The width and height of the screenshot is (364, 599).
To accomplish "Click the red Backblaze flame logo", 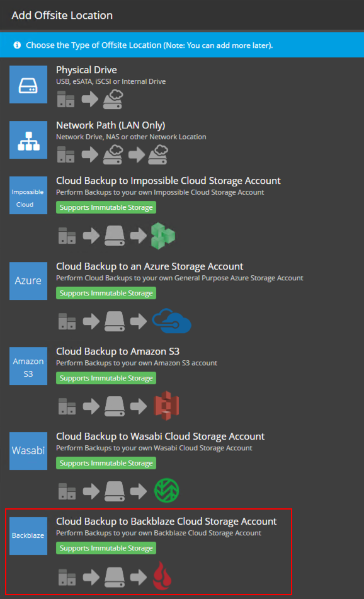I will (162, 576).
